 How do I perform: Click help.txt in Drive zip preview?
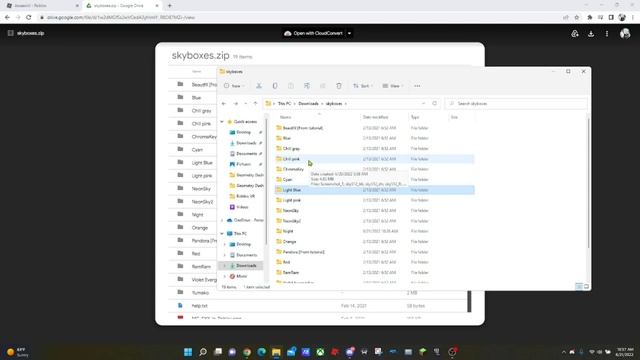pyautogui.click(x=199, y=306)
